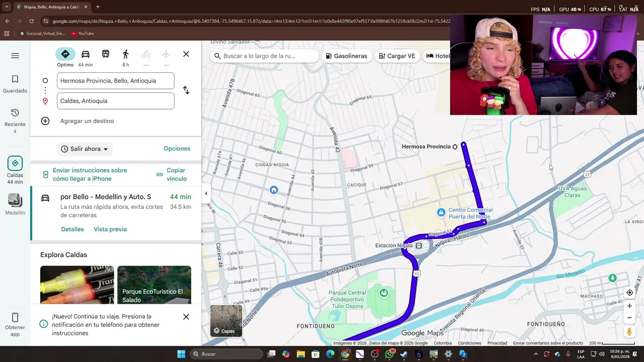This screenshot has width=644, height=362.
Task: Open the taskbar volume control
Action: (601, 354)
